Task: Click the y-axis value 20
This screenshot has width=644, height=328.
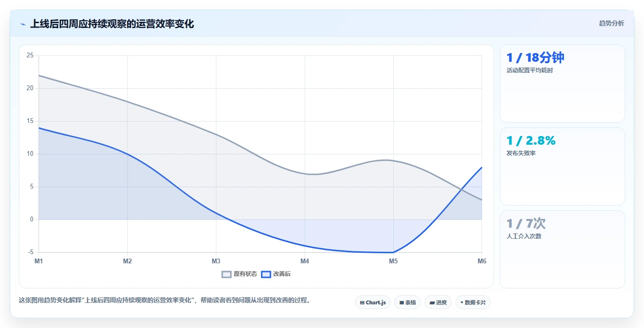Action: point(30,88)
